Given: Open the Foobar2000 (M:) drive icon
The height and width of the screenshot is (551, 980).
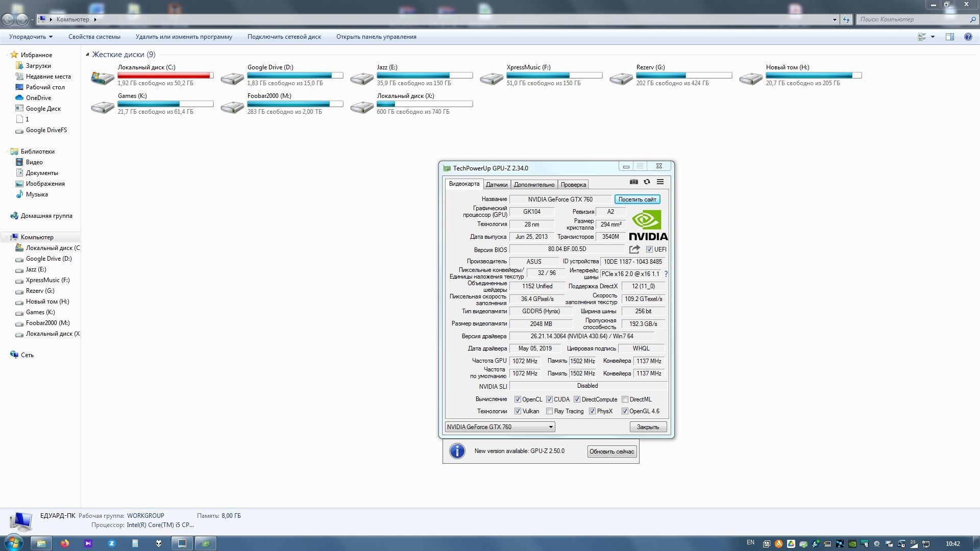Looking at the screenshot, I should [x=232, y=106].
